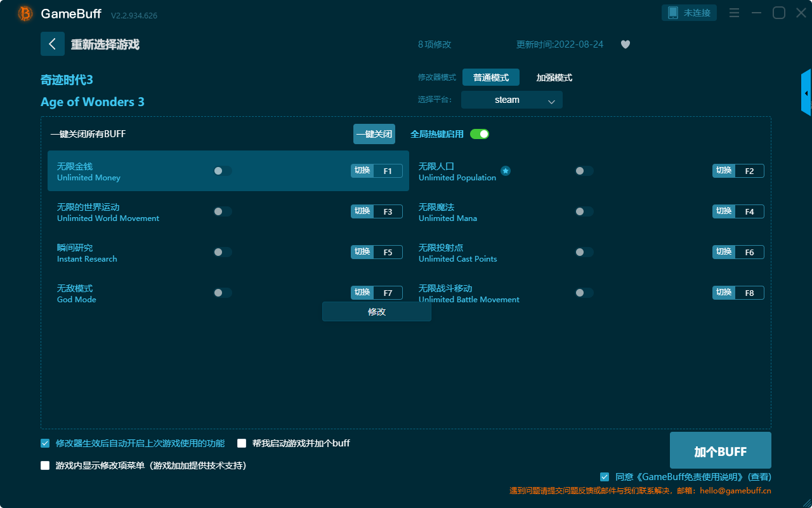Click the 重新选择游戏 heading text

(105, 44)
